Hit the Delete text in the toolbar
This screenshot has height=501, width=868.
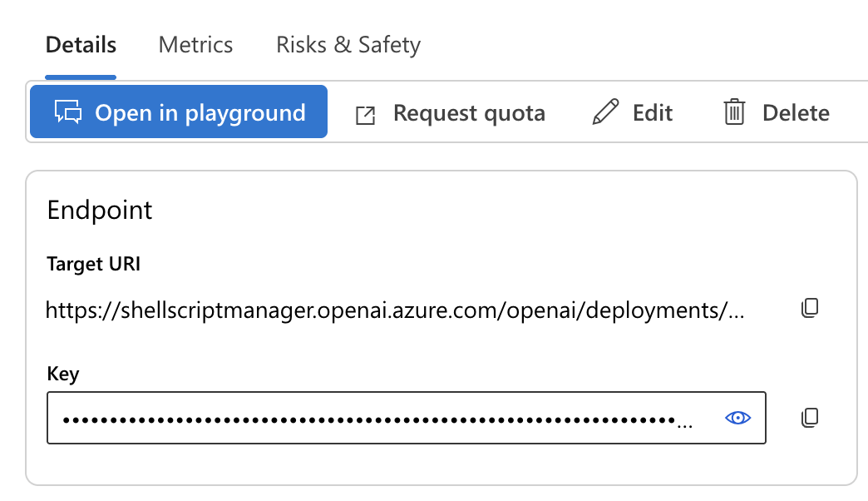pyautogui.click(x=796, y=113)
